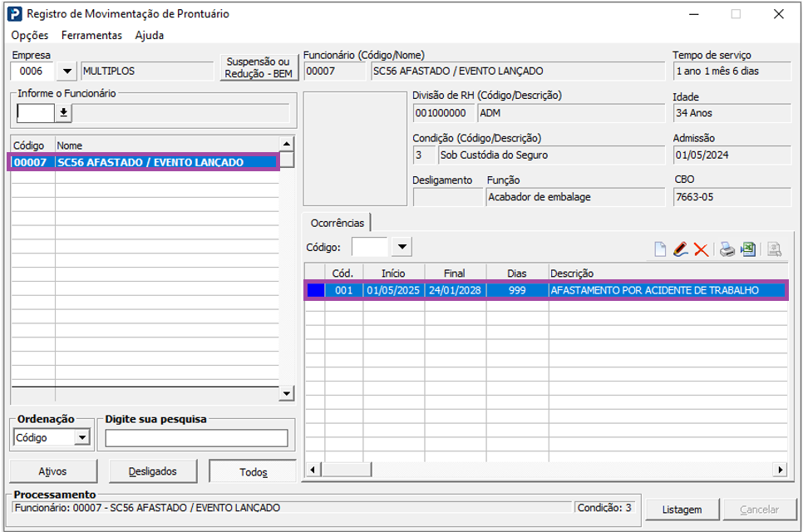Image resolution: width=803 pixels, height=532 pixels.
Task: Click the blue P application icon
Action: [x=14, y=14]
